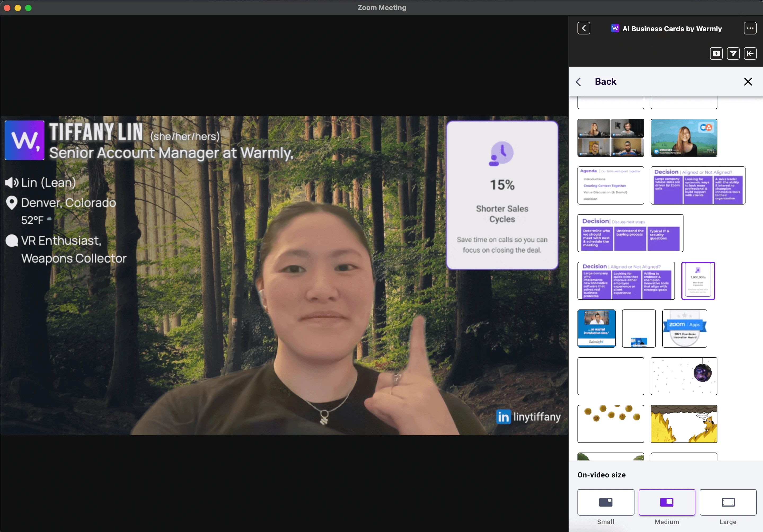Select Medium on-video size
Viewport: 763px width, 532px height.
point(666,502)
